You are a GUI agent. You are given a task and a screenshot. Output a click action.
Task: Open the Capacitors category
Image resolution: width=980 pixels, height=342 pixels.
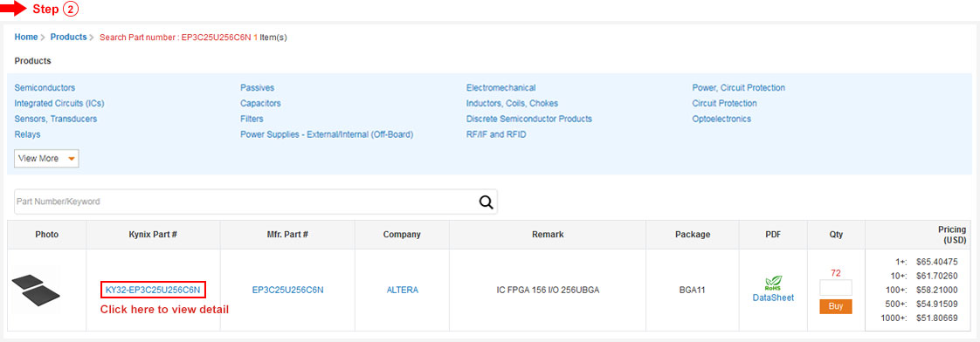tap(260, 103)
